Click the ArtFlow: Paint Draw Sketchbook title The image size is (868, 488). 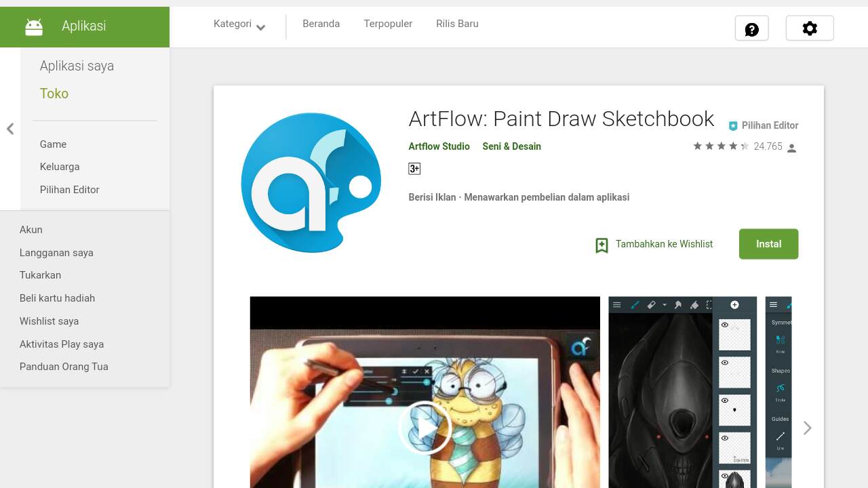[x=561, y=119]
